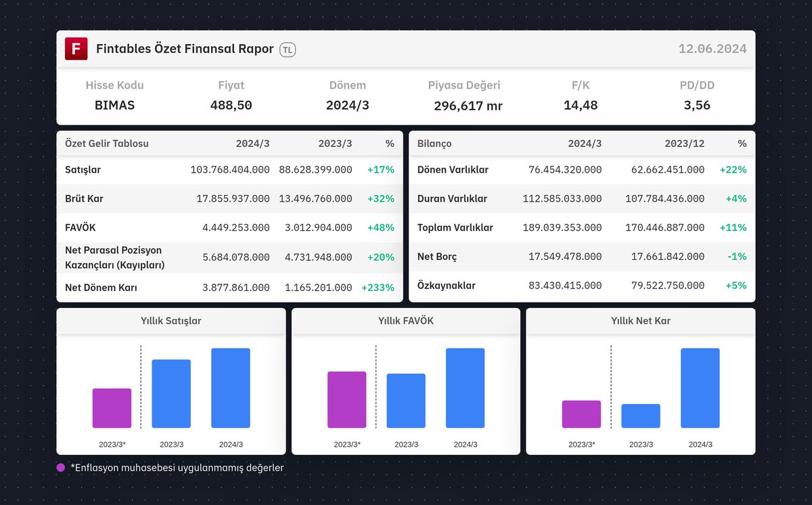812x505 pixels.
Task: Click purple 2023/3* bar in Yıllık Net Kar
Action: coord(581,414)
